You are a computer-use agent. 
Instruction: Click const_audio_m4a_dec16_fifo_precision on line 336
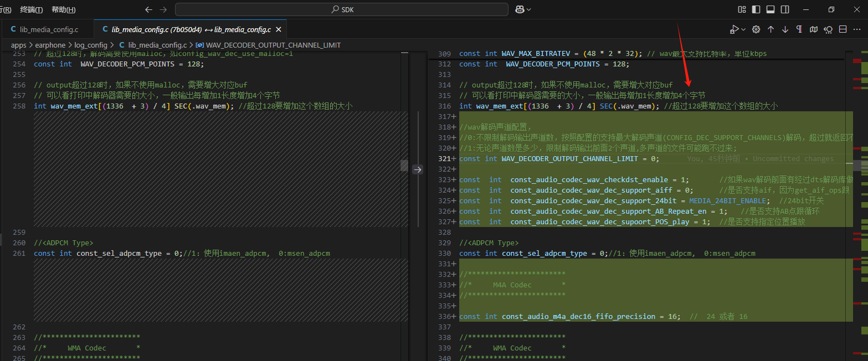pyautogui.click(x=578, y=317)
